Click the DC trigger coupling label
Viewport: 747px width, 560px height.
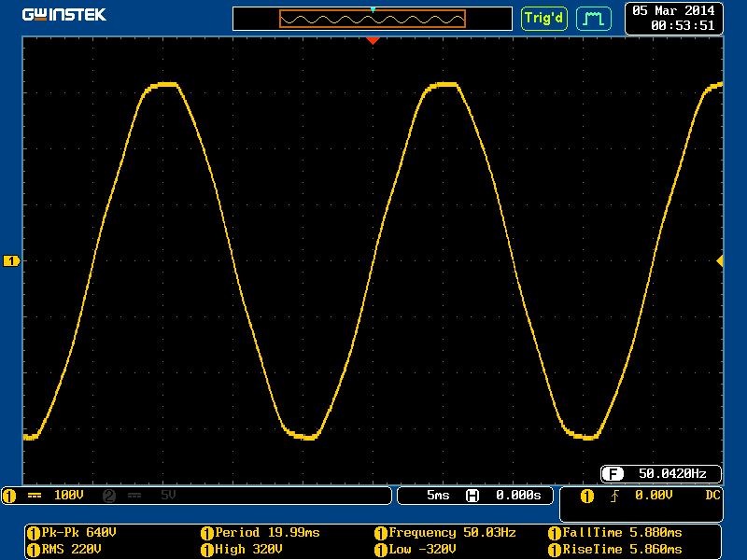pos(712,495)
